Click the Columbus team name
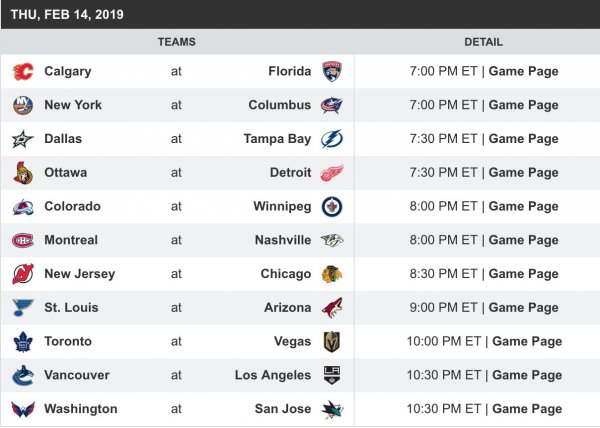 [x=280, y=105]
